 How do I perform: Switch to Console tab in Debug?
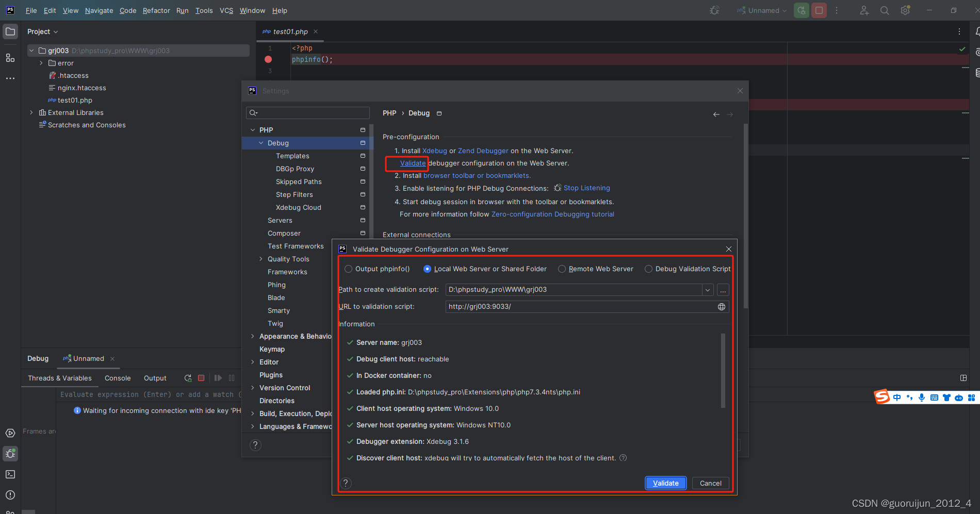[x=118, y=378]
